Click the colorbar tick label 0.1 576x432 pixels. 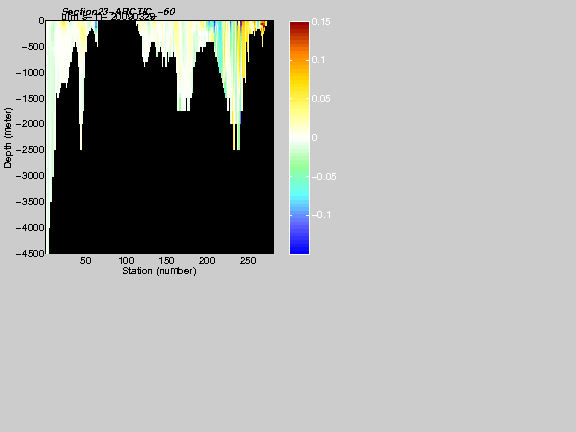[318, 60]
